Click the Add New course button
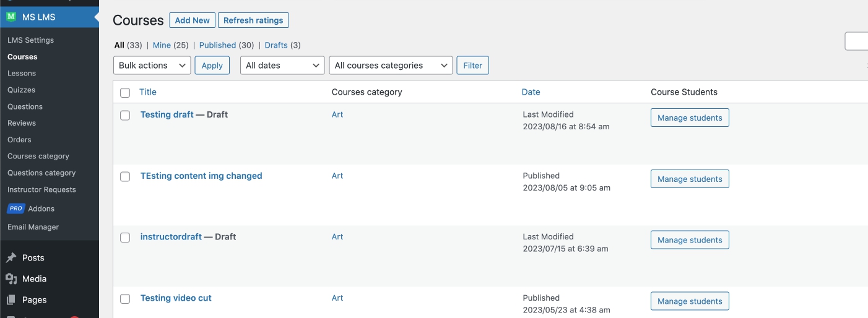This screenshot has height=318, width=868. point(192,20)
